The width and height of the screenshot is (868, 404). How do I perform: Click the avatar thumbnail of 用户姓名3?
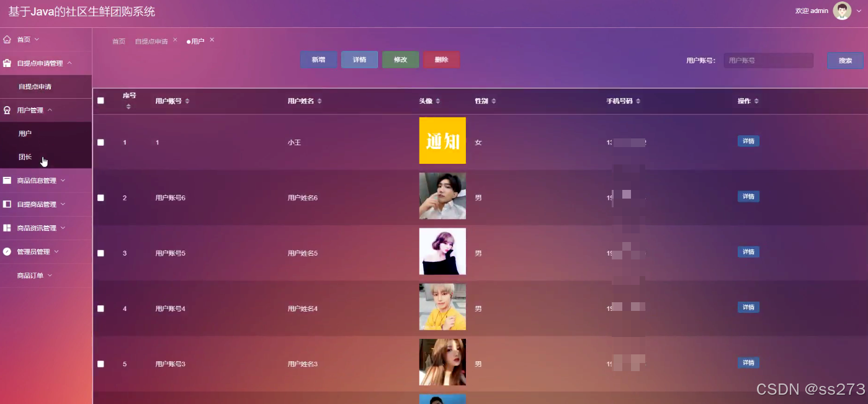tap(442, 362)
